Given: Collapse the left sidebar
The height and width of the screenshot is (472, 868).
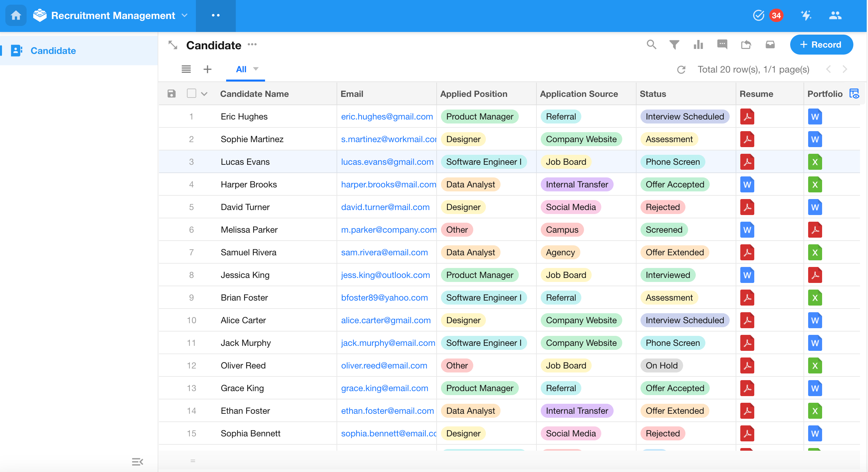Looking at the screenshot, I should click(137, 462).
